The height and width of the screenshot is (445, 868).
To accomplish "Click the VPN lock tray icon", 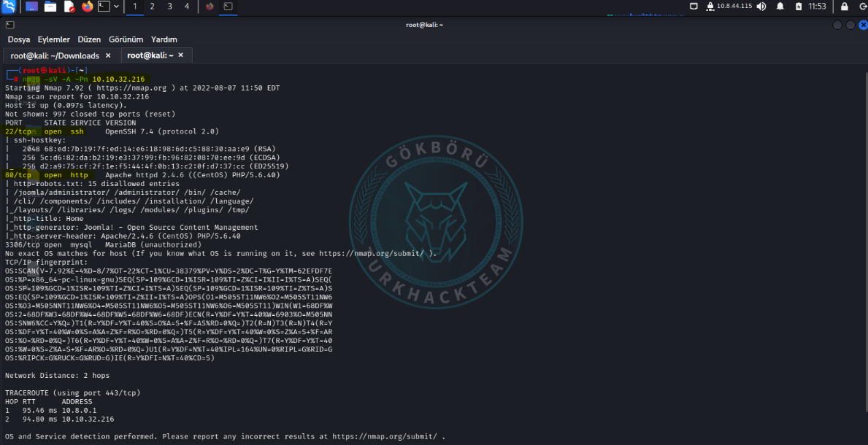I will [710, 7].
